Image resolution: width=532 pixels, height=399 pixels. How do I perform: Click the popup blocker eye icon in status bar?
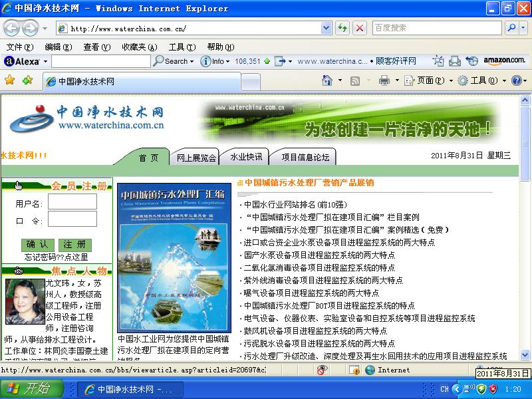(322, 370)
